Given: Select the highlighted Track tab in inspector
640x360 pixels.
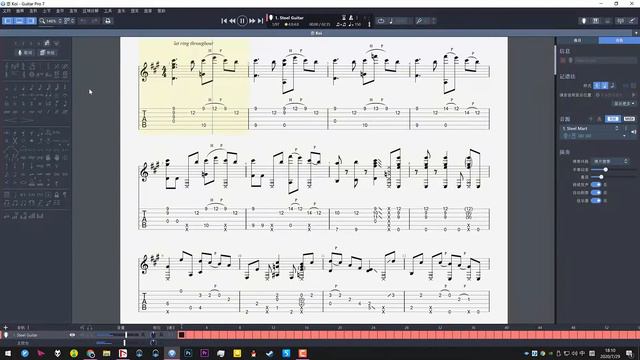Looking at the screenshot, I should tap(619, 40).
